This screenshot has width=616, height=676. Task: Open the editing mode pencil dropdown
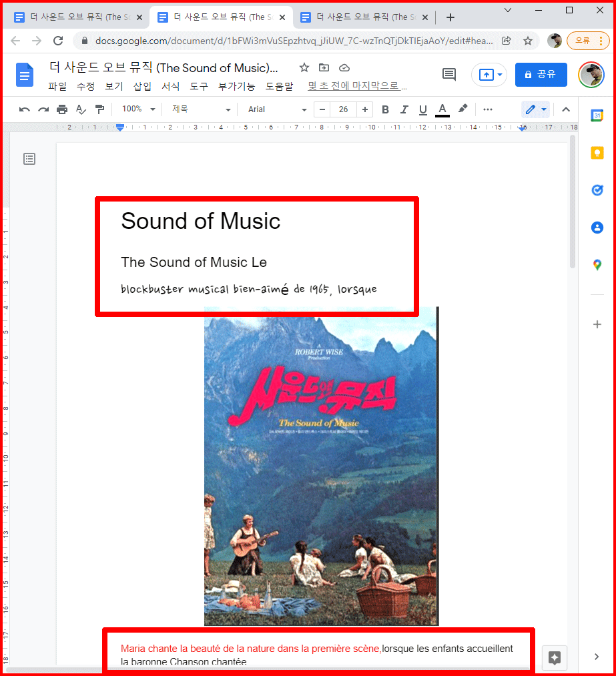click(x=536, y=109)
